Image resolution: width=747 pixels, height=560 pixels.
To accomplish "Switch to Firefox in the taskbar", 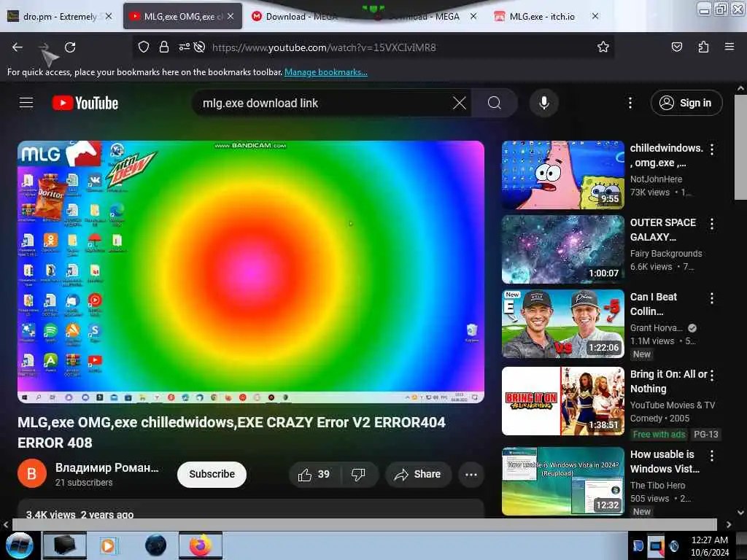I will [201, 545].
